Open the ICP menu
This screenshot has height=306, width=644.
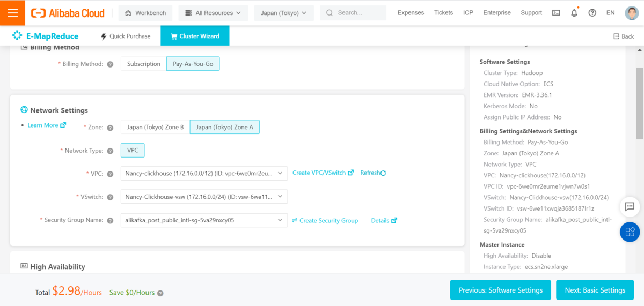click(x=468, y=13)
